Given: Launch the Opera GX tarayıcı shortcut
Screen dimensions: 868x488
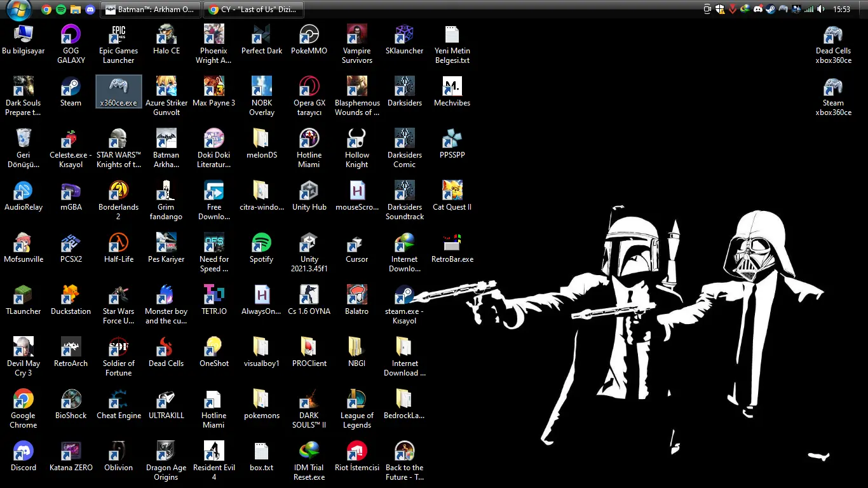Looking at the screenshot, I should coord(309,96).
